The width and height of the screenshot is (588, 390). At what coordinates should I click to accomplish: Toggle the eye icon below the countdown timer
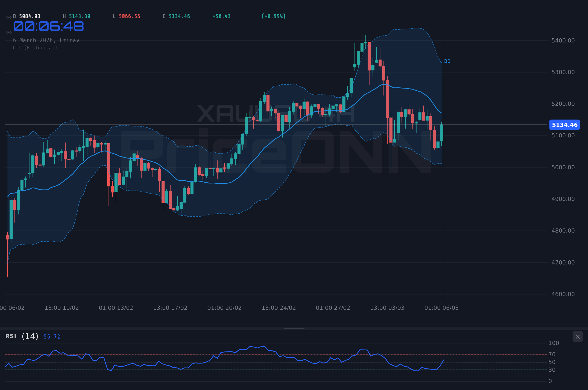tap(8, 32)
